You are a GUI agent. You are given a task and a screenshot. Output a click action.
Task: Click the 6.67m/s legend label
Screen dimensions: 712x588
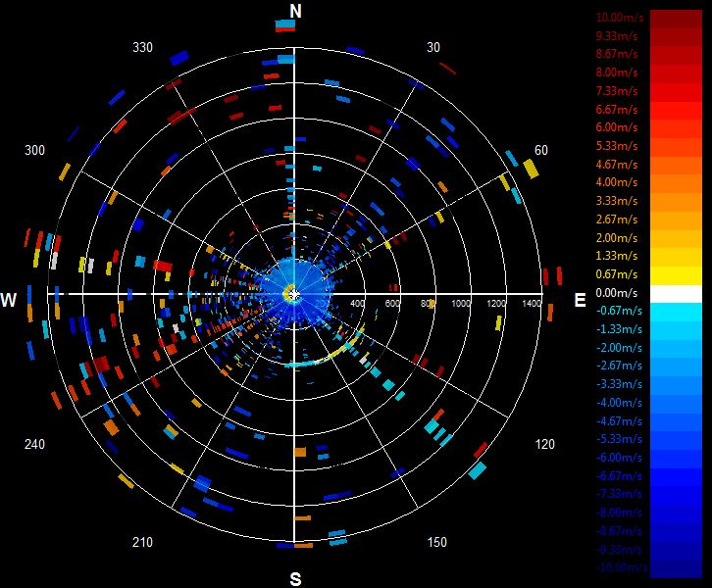[x=617, y=110]
